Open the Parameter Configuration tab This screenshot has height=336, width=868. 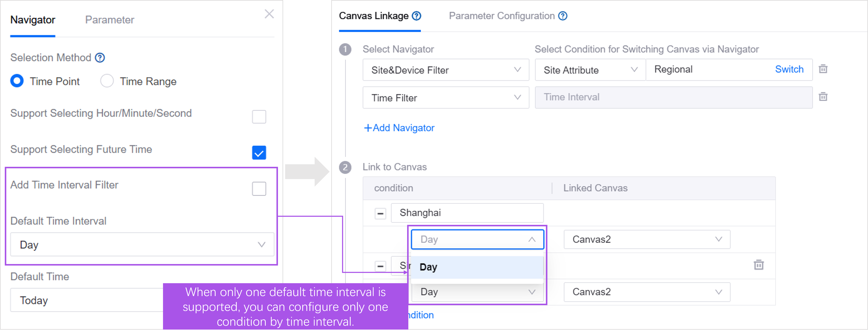501,16
